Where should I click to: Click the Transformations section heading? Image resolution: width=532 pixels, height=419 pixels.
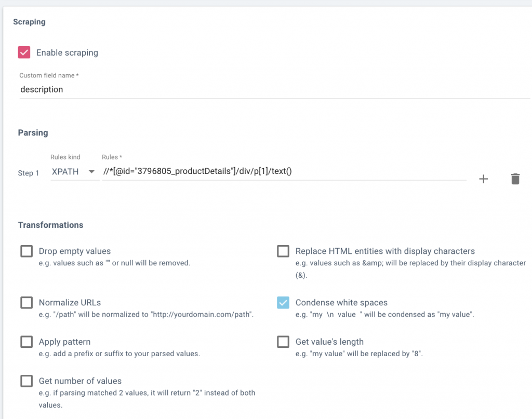pyautogui.click(x=50, y=225)
